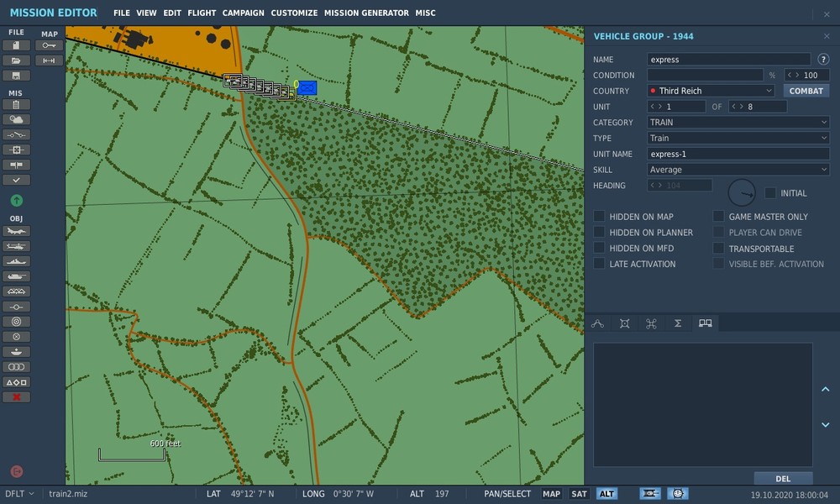Click the green fly mission arrow button
The width and height of the screenshot is (840, 504).
(x=16, y=200)
